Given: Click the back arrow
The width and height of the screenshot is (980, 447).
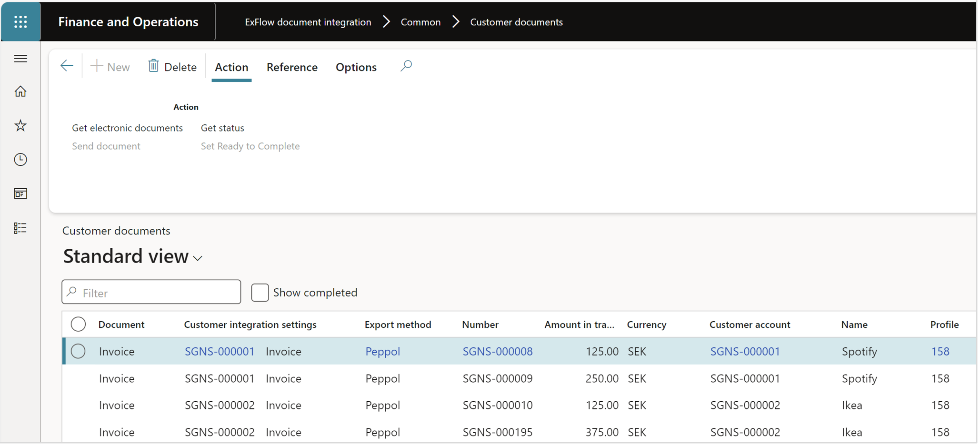Looking at the screenshot, I should [x=67, y=66].
